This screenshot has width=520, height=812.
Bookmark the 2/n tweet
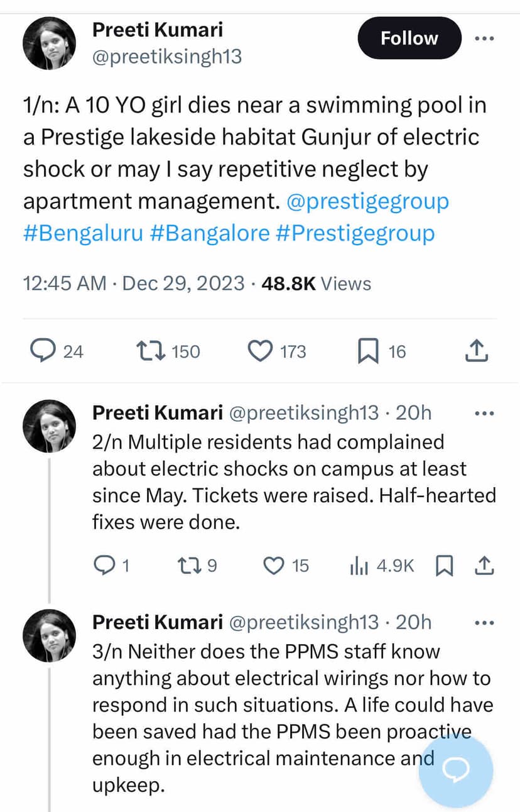point(444,566)
